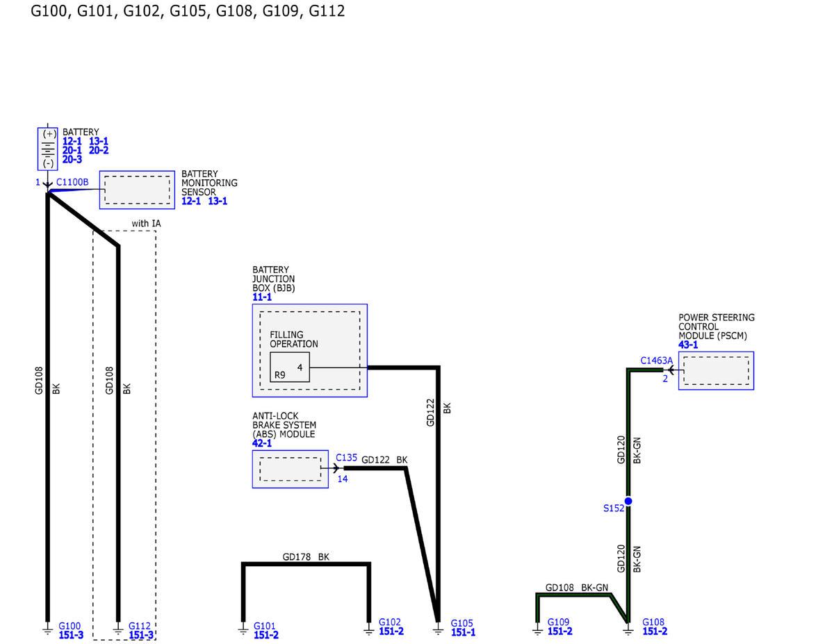Click the S152 splice dot
834x644 pixels.
point(628,501)
